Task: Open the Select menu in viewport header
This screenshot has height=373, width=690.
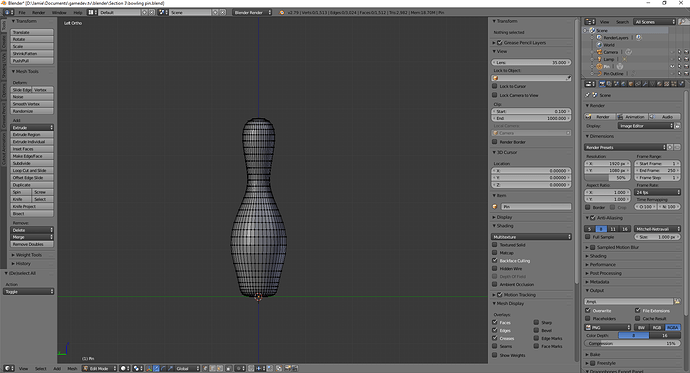Action: 40,368
